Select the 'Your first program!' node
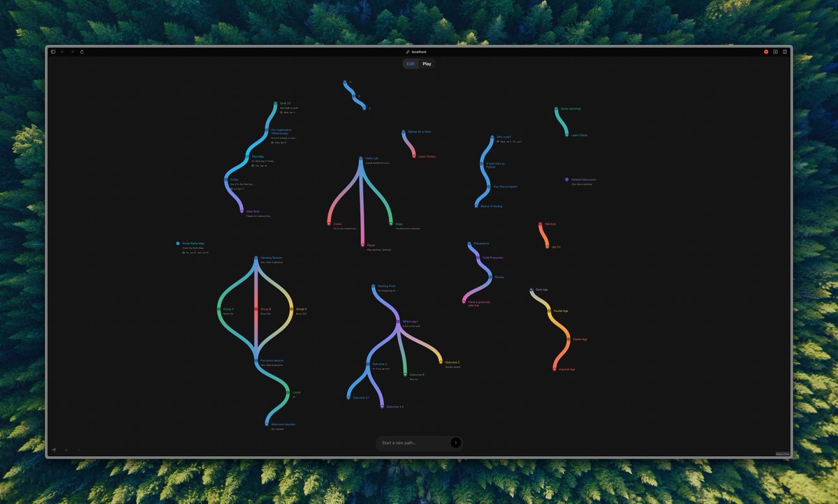 (x=489, y=186)
